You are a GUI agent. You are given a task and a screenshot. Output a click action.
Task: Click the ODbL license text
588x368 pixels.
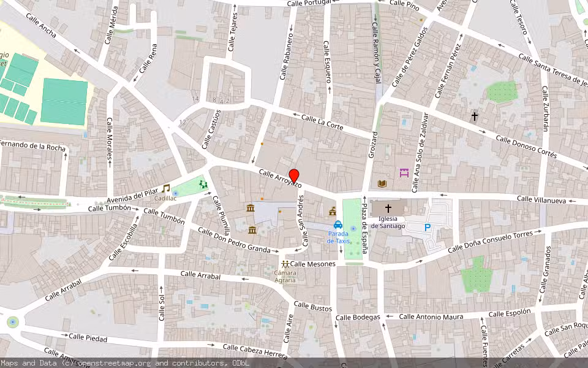(x=239, y=362)
